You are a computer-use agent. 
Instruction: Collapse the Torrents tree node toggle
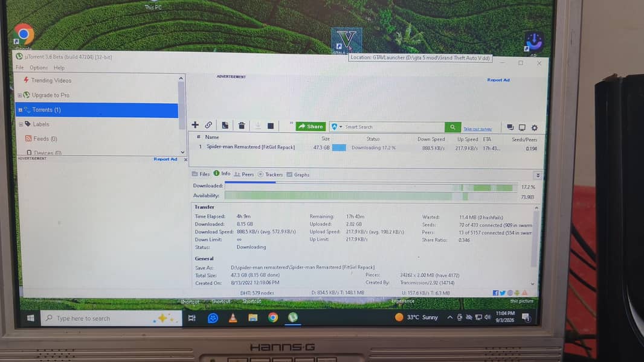point(20,110)
